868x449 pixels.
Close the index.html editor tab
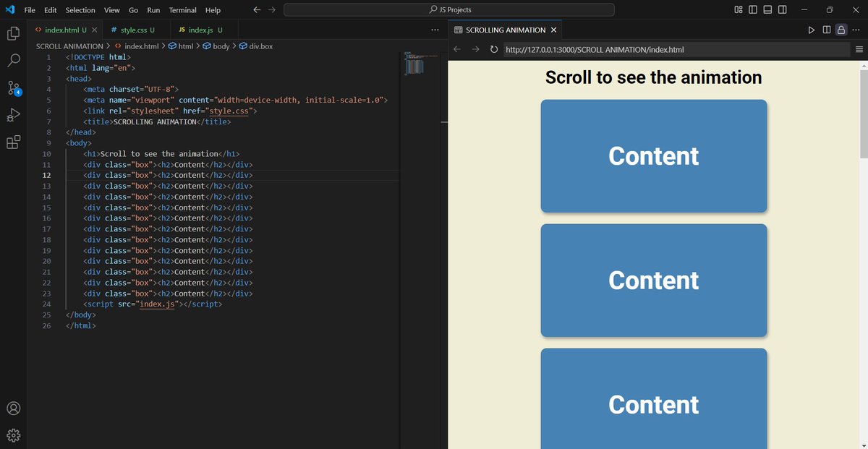pos(95,30)
